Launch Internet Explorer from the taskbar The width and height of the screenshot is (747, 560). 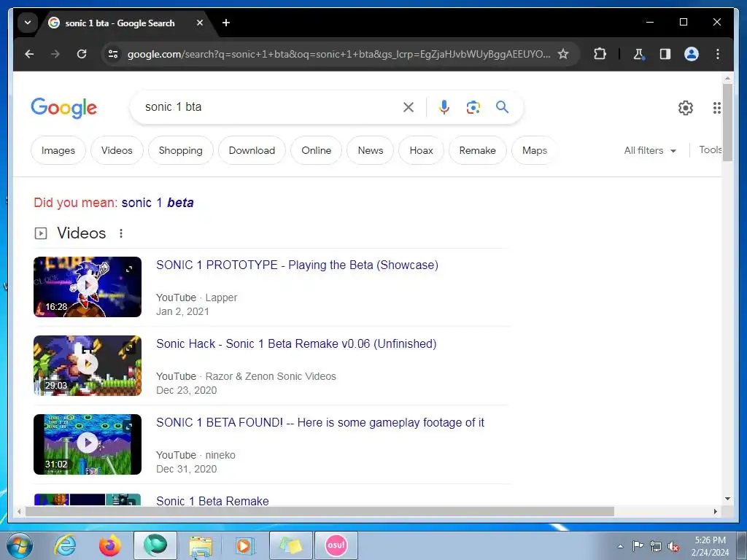(x=65, y=545)
